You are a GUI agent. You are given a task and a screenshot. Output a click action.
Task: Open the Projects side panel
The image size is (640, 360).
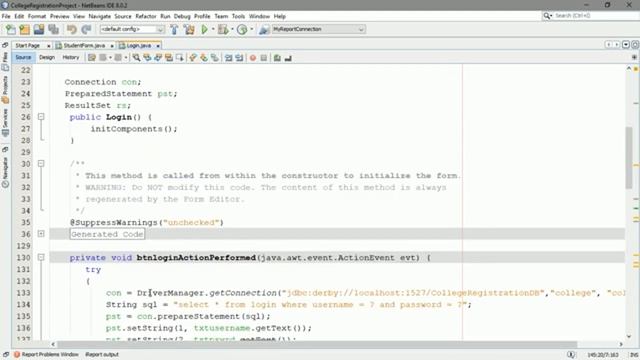(5, 89)
